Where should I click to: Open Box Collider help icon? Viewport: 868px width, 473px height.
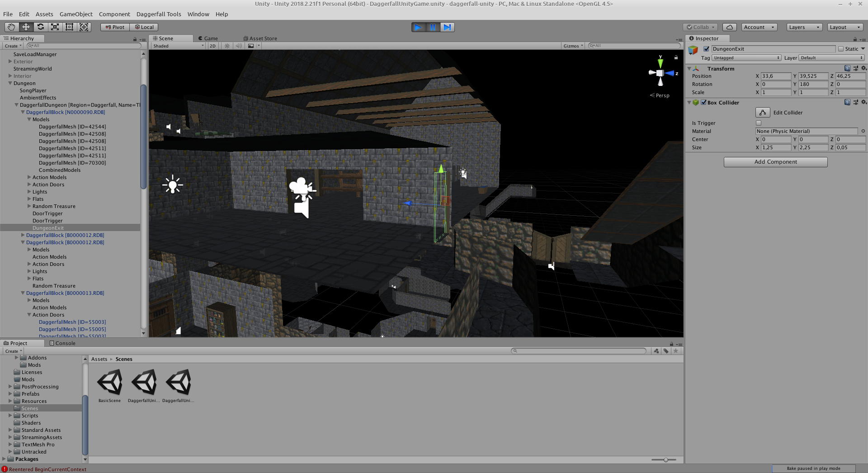[x=847, y=102]
